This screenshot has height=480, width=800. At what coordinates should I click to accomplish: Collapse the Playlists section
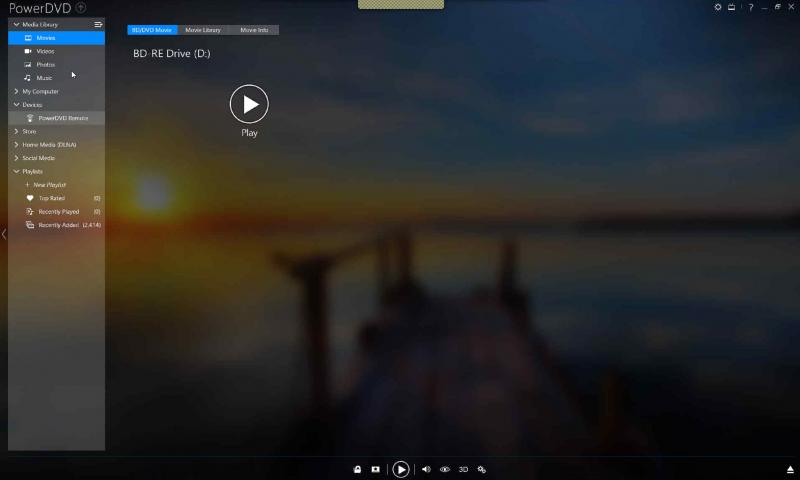(16, 171)
